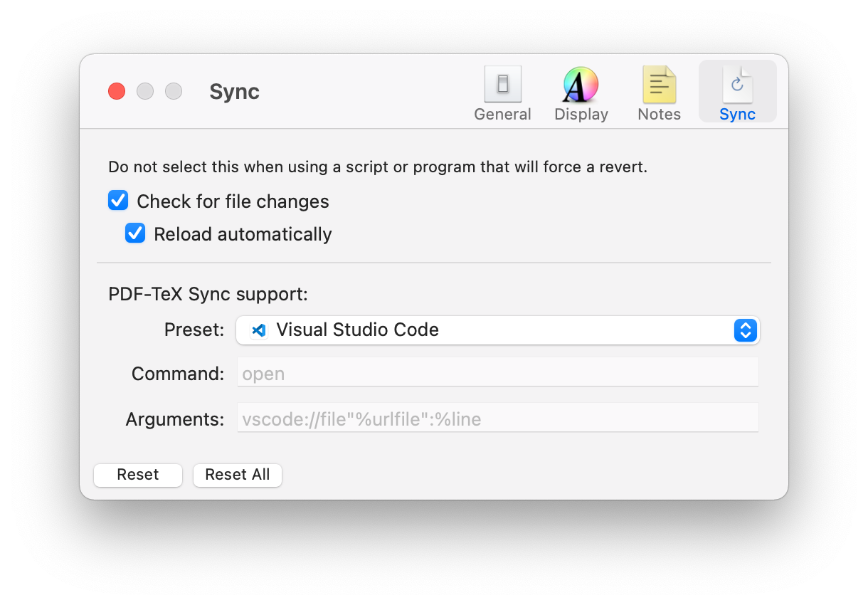
Task: Click the 'Reload automatically' label text
Action: tap(243, 234)
